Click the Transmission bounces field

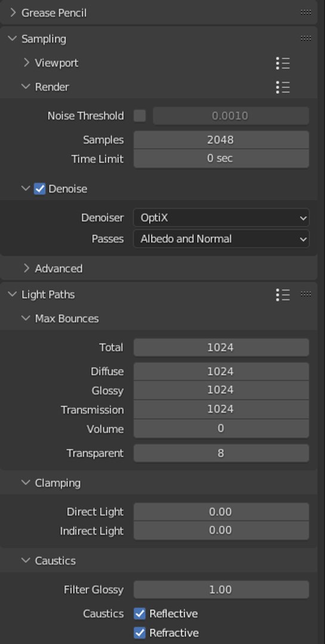click(x=221, y=410)
